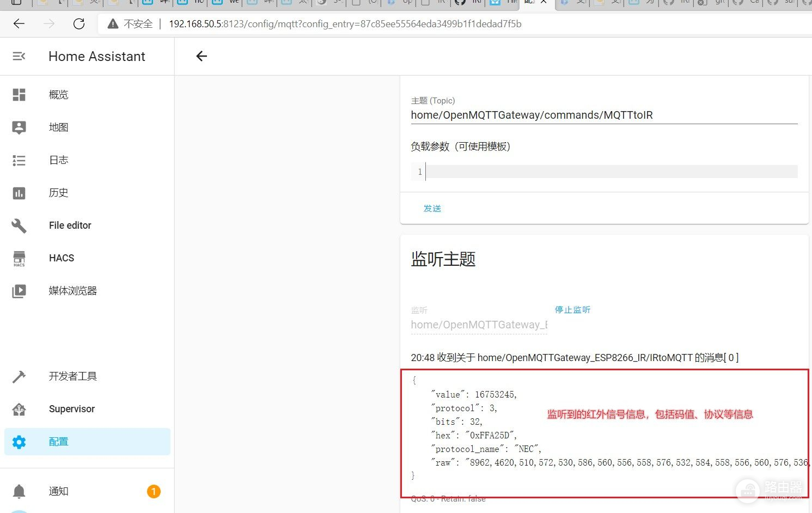Open the 地图 map page icon
Viewport: 812px width, 513px height.
tap(19, 127)
